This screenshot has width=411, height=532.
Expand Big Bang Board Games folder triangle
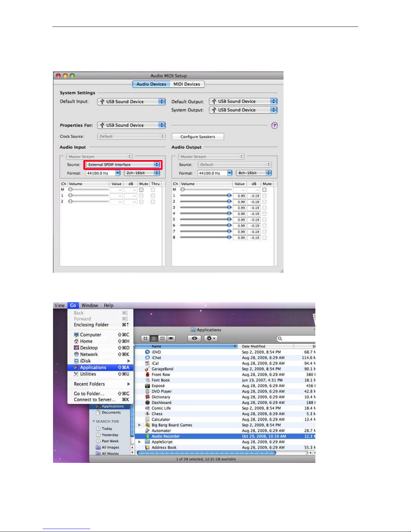pyautogui.click(x=140, y=425)
